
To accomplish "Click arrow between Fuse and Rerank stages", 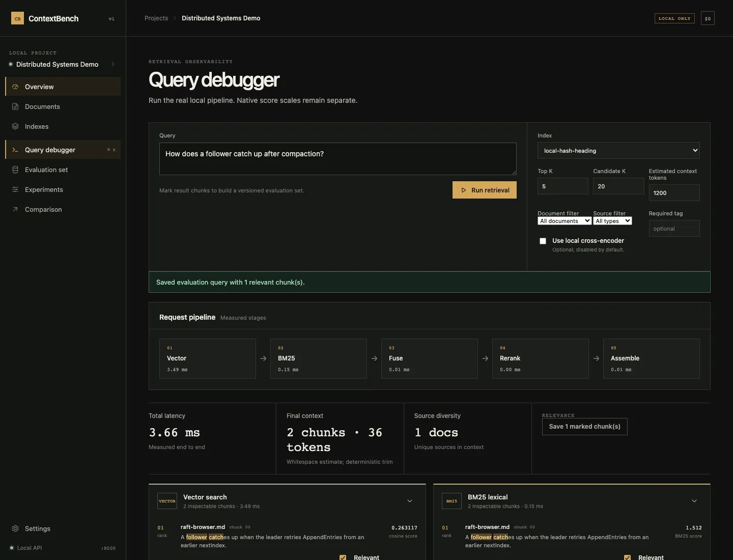I will 485,358.
